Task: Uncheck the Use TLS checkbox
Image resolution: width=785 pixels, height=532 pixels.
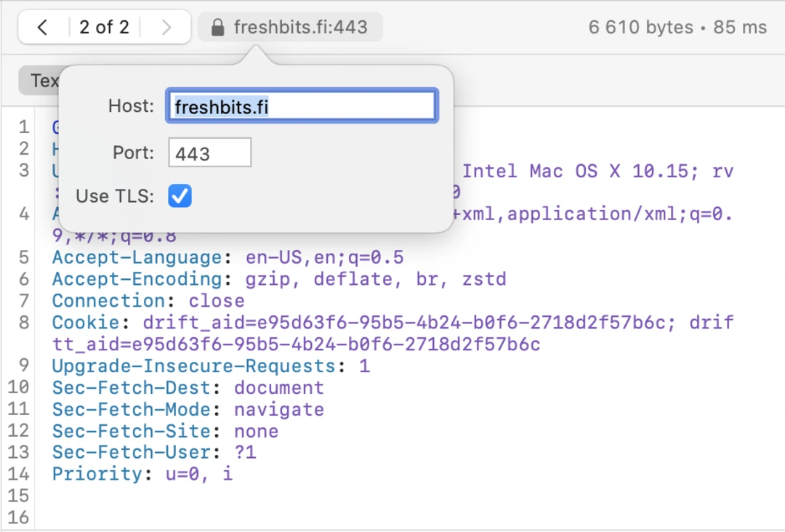Action: click(180, 196)
